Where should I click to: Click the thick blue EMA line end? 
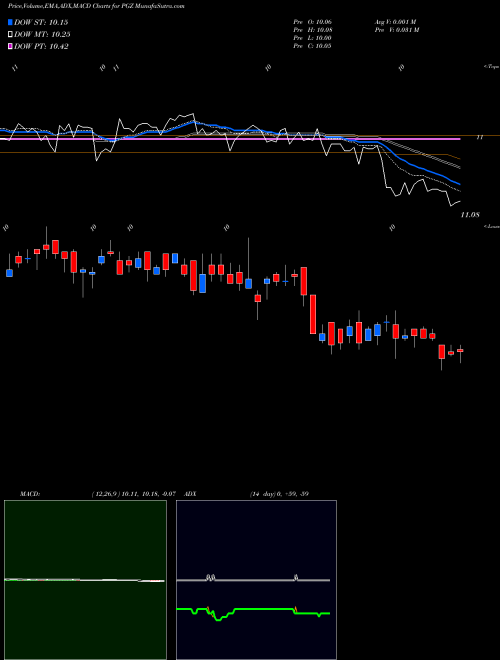tap(458, 183)
